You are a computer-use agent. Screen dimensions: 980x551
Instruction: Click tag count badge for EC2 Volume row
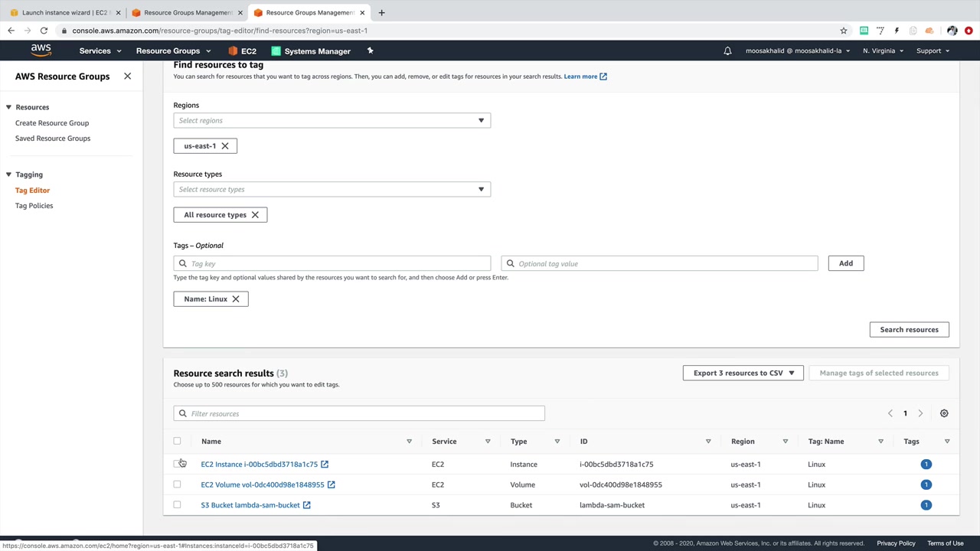(926, 484)
